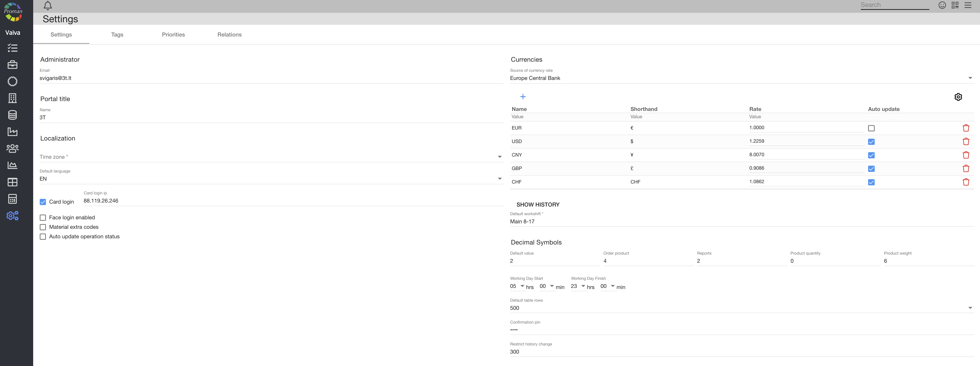The height and width of the screenshot is (366, 980).
Task: Open the QR code scanner icon
Action: tap(955, 5)
